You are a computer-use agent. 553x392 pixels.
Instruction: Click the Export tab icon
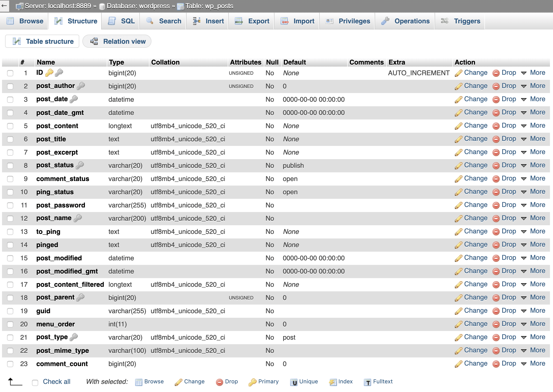(238, 21)
